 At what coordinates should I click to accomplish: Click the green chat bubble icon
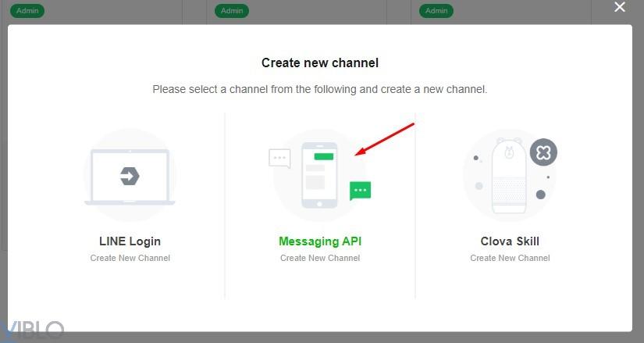[360, 191]
